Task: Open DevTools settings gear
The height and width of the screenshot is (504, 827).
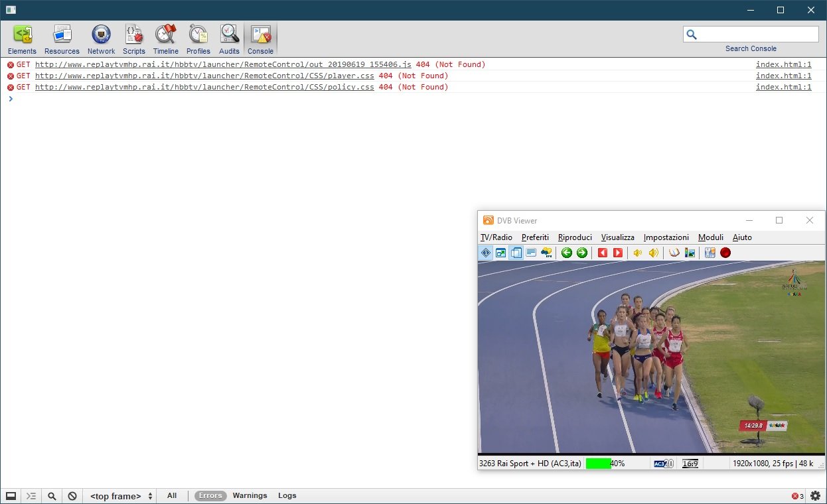Action: click(815, 496)
